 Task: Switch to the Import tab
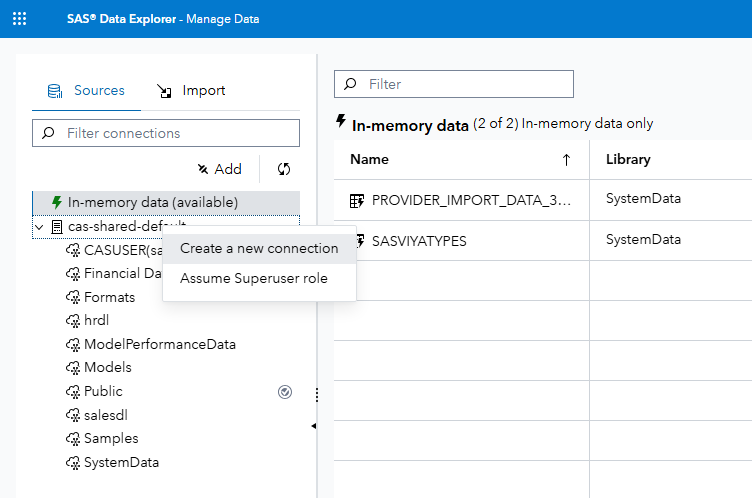click(x=191, y=91)
